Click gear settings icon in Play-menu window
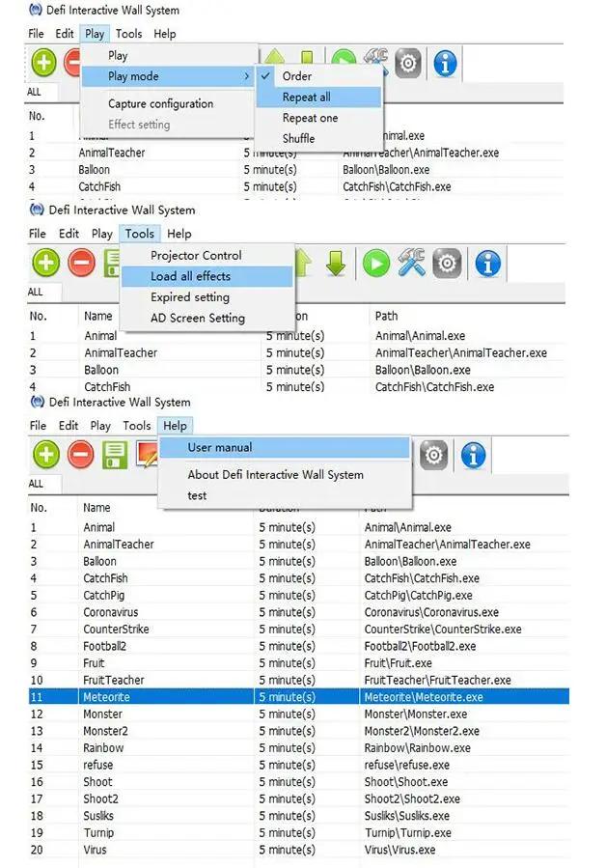The width and height of the screenshot is (606, 868). tap(408, 63)
